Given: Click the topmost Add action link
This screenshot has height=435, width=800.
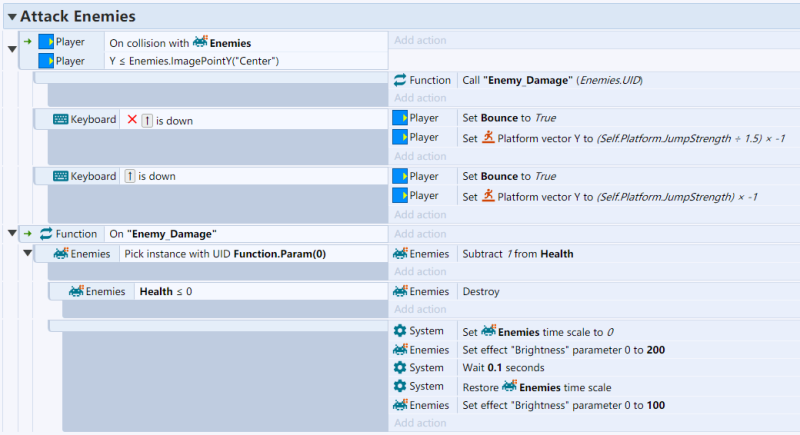Looking at the screenshot, I should [x=419, y=40].
